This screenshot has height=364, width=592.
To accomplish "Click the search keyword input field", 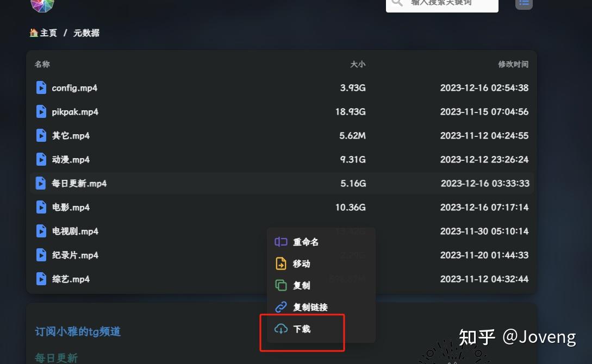I will point(442,4).
